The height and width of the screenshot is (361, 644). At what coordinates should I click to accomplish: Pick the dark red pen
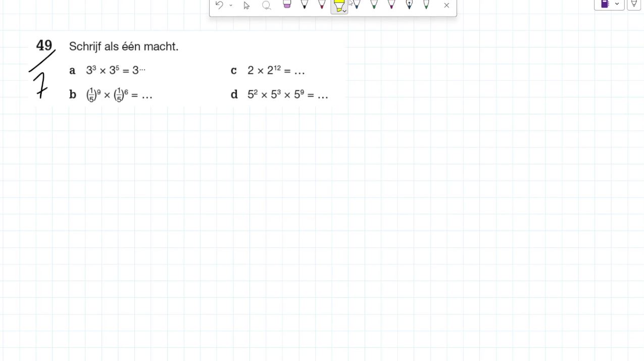tap(322, 4)
